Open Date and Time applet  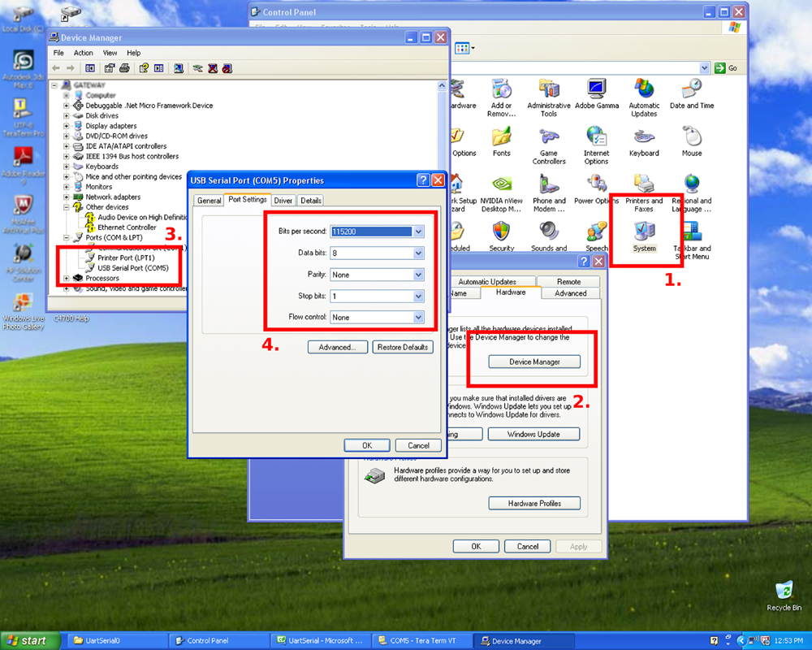692,93
